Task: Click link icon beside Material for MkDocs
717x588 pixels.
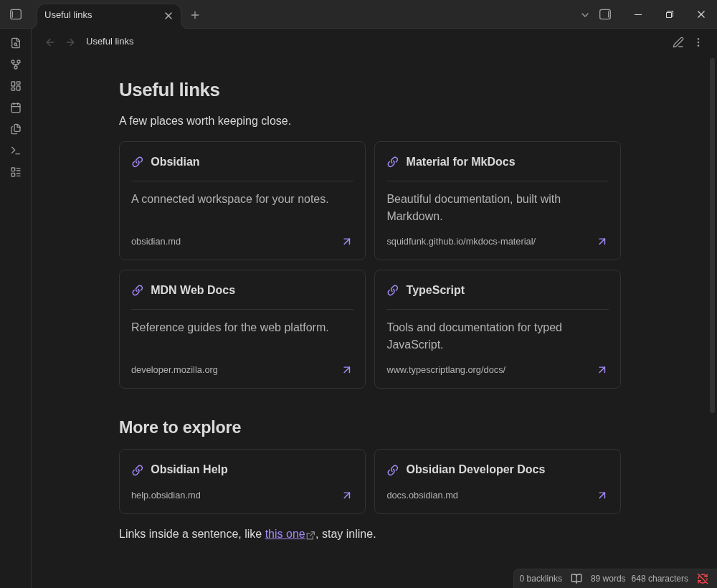Action: (392, 162)
